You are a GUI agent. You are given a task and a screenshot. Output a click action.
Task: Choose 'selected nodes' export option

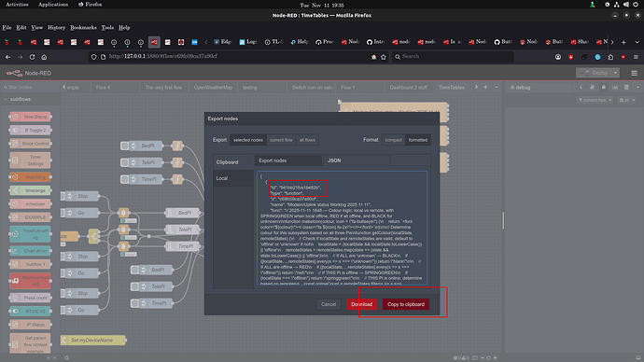[248, 140]
